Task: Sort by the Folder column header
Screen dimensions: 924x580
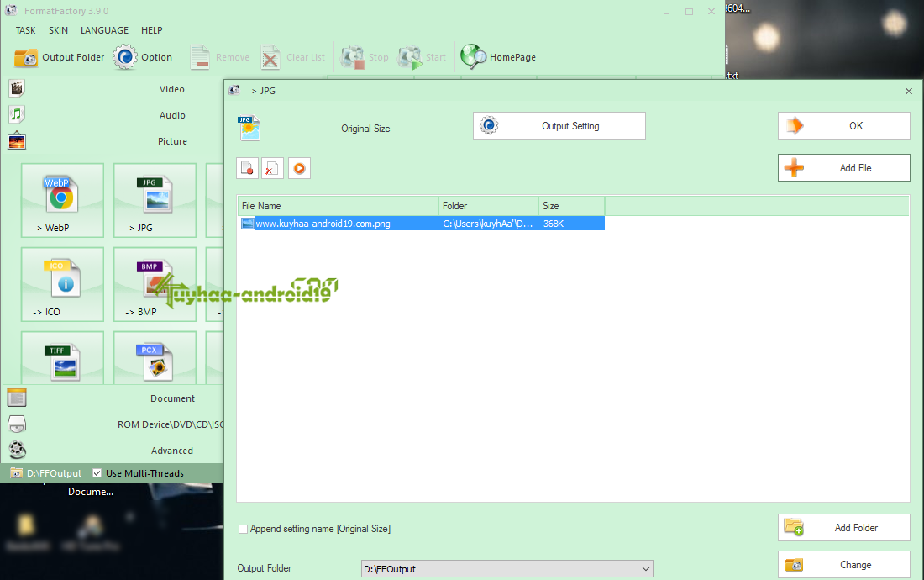Action: 489,206
